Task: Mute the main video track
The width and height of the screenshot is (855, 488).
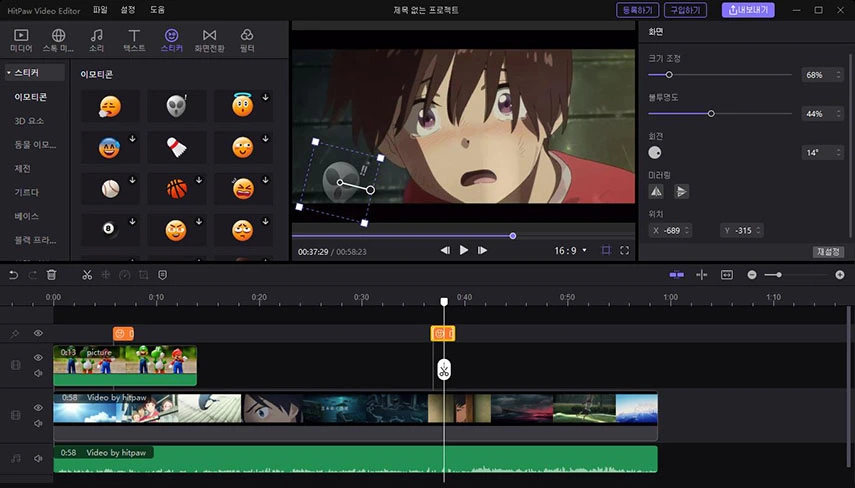Action: [x=38, y=424]
